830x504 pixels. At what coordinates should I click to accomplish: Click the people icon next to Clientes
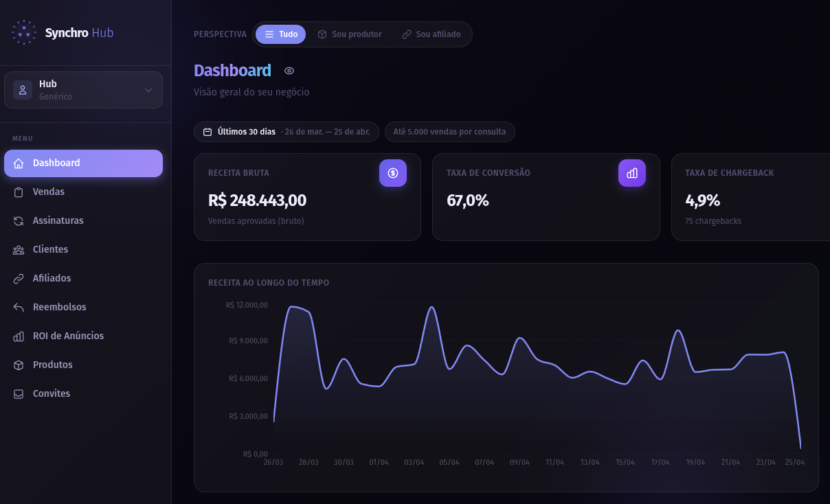point(19,250)
